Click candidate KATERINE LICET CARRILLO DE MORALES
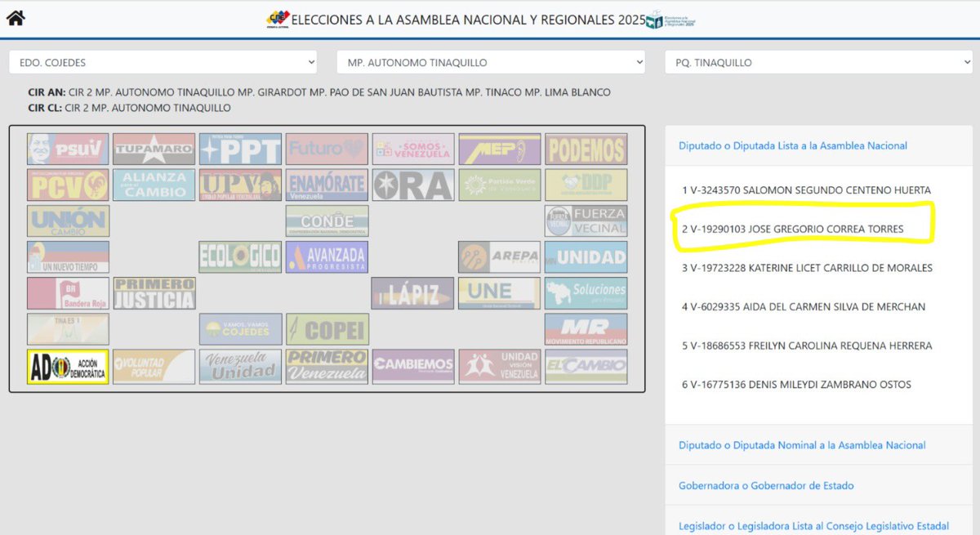This screenshot has height=535, width=980. (x=807, y=267)
